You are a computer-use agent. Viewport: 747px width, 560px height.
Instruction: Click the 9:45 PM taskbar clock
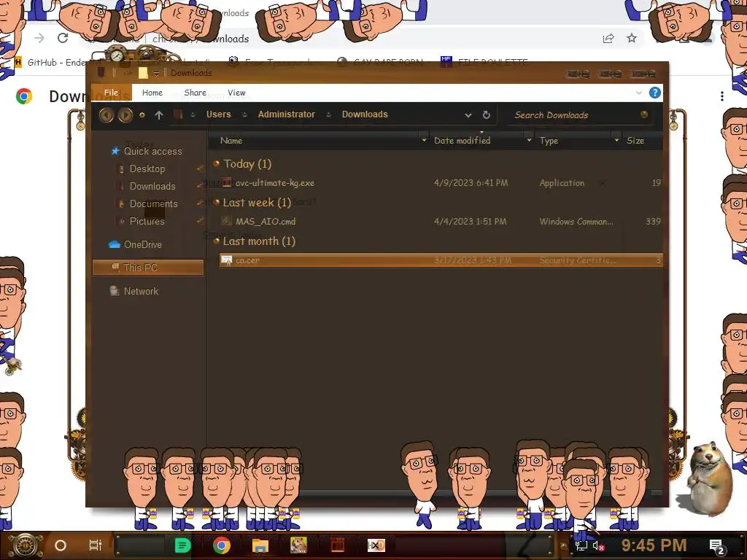coord(654,545)
